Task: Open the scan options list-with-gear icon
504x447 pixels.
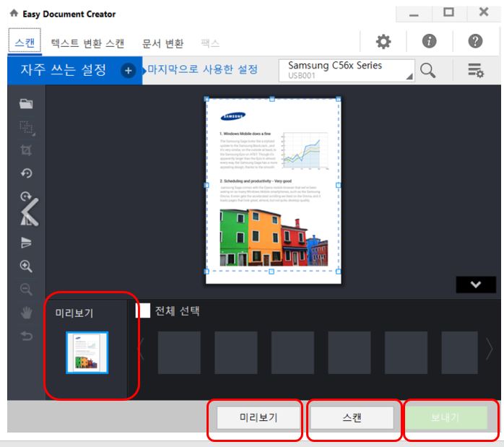Action: (x=476, y=70)
